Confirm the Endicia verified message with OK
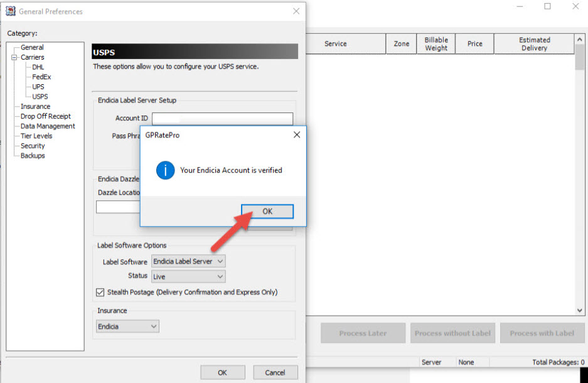Screen dimensions: 588x383 click(x=267, y=211)
